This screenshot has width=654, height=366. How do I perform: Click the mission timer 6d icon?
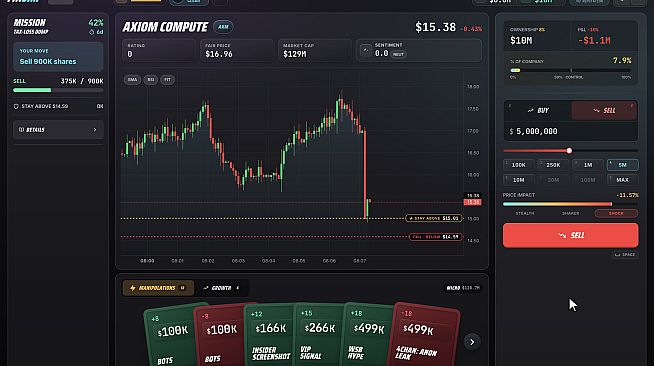pyautogui.click(x=92, y=32)
